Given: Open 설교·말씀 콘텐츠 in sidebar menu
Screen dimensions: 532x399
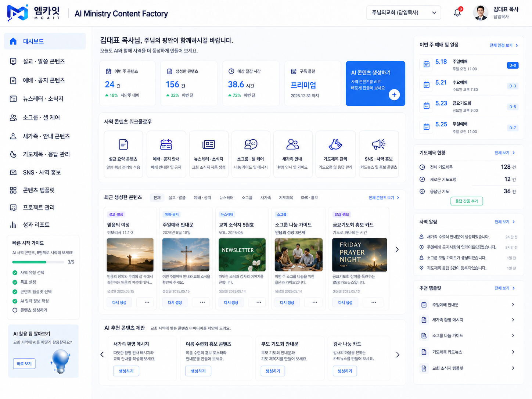Looking at the screenshot, I should coord(45,61).
